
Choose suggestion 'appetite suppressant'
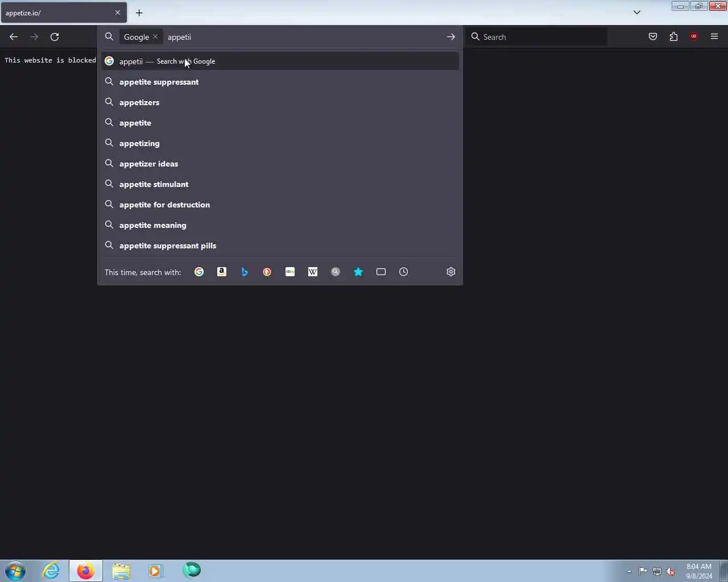pos(280,82)
